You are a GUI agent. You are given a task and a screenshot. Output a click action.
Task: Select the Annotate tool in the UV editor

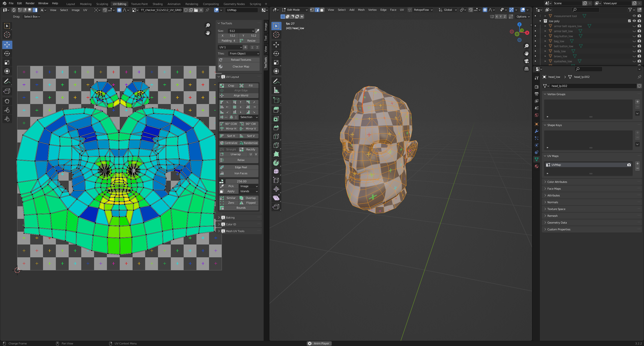click(7, 81)
